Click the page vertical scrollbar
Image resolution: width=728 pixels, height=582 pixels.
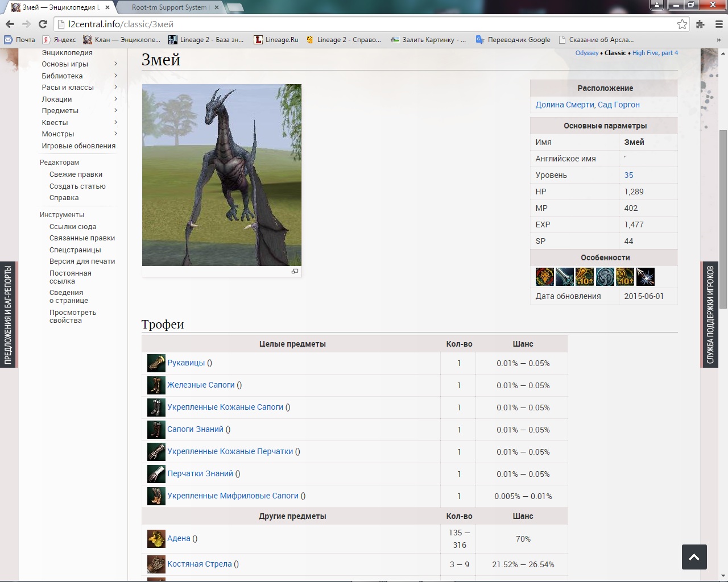click(x=723, y=219)
